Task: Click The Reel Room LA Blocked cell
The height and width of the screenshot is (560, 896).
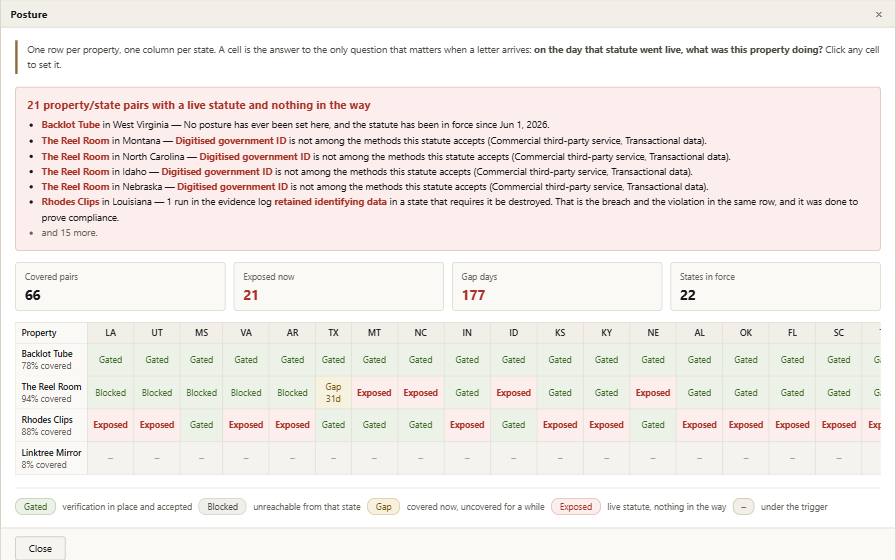Action: pos(110,393)
